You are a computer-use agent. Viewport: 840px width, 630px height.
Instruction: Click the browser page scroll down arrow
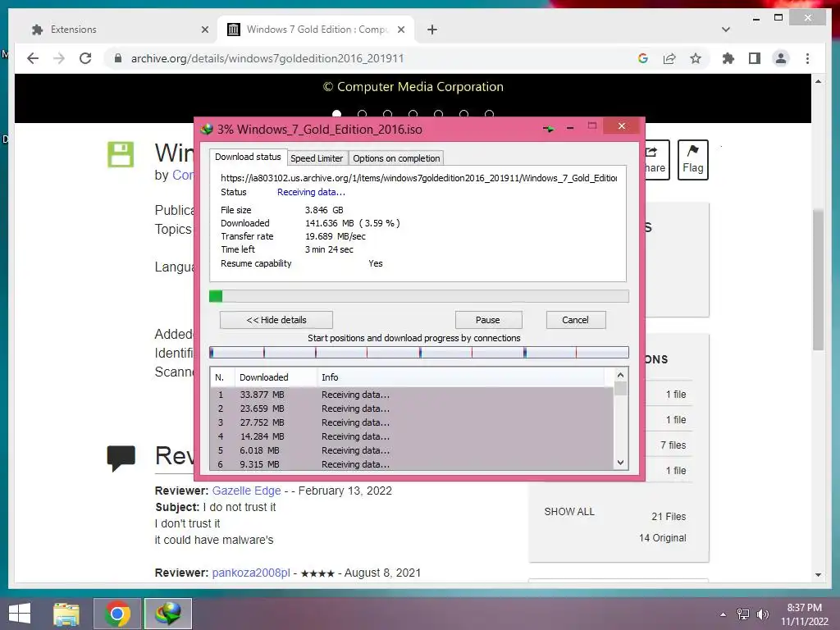tap(818, 575)
